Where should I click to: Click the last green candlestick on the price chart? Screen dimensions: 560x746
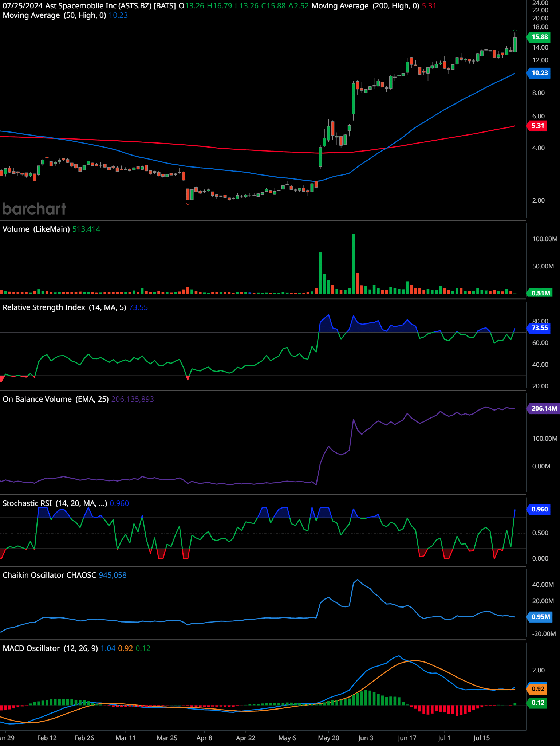(x=515, y=44)
